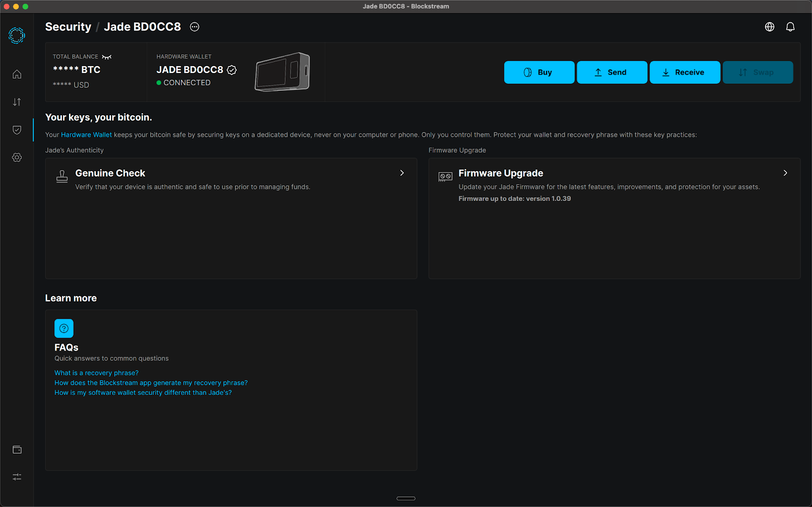This screenshot has width=812, height=507.
Task: Open 'What is a recovery phrase?' FAQ link
Action: pos(96,373)
